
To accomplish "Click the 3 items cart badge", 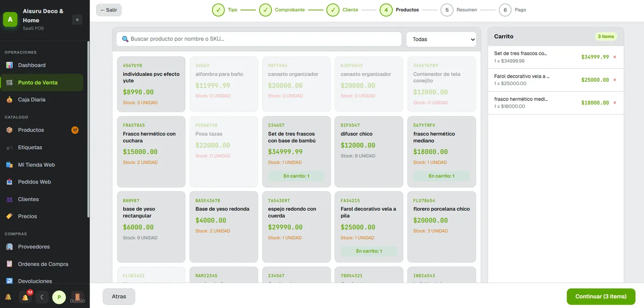I will (x=606, y=36).
